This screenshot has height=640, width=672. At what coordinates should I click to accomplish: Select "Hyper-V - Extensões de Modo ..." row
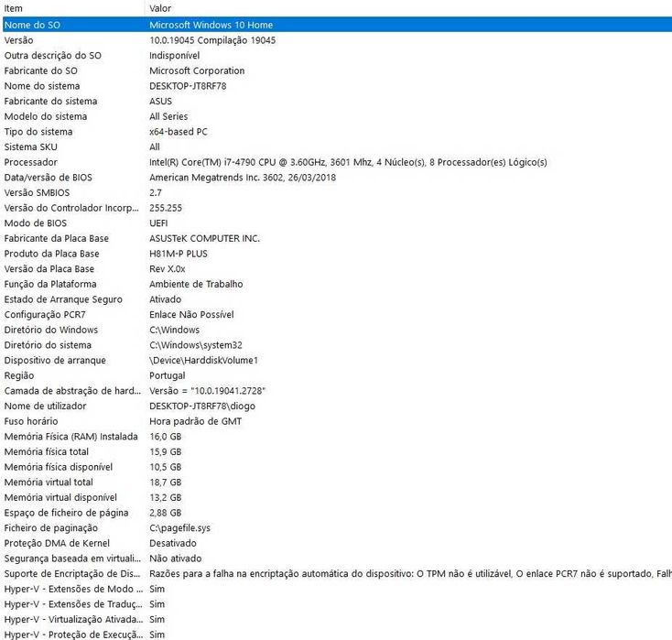pos(337,589)
